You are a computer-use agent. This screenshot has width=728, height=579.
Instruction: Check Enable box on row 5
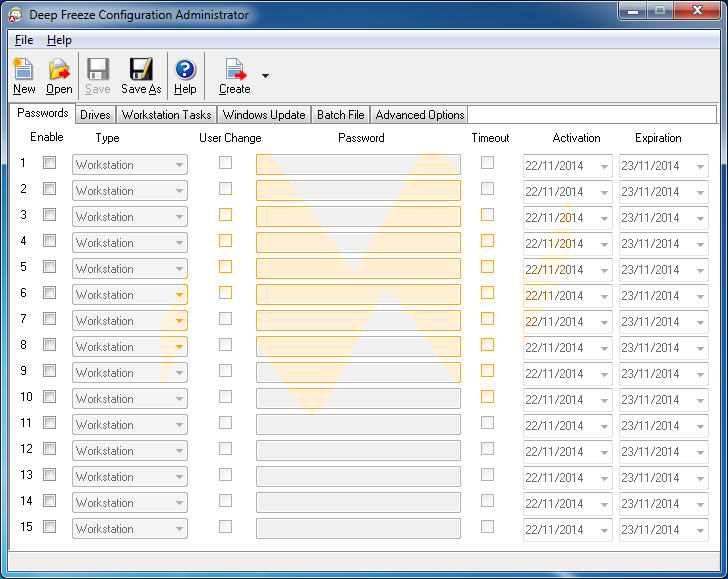click(x=49, y=267)
